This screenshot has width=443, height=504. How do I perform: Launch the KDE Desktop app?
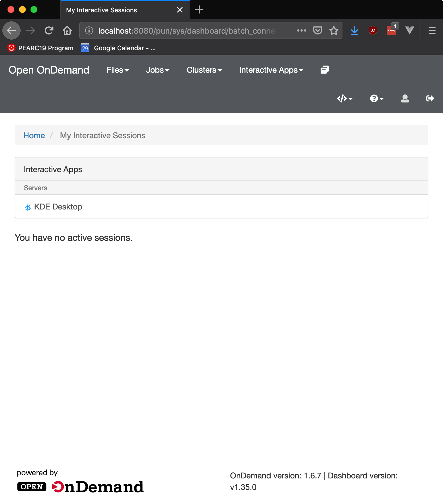58,207
